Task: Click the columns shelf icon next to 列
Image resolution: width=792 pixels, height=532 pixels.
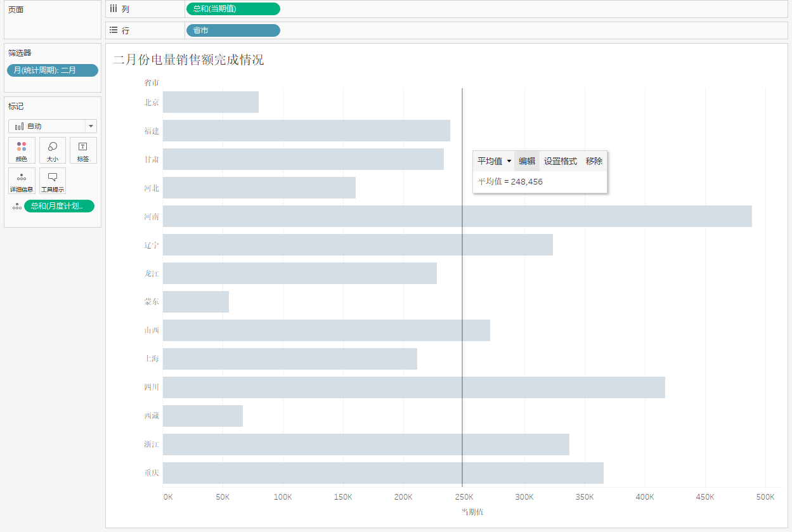Action: [114, 9]
